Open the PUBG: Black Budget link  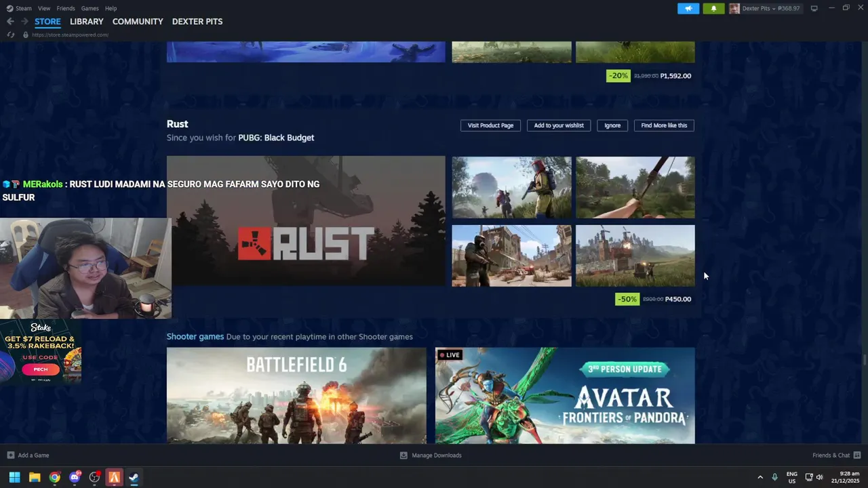pyautogui.click(x=276, y=138)
